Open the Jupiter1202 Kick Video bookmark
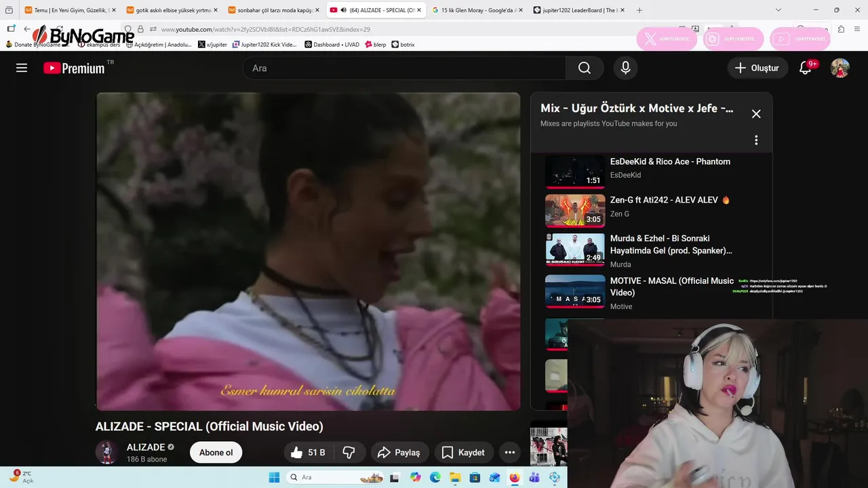This screenshot has width=868, height=488. 264,45
